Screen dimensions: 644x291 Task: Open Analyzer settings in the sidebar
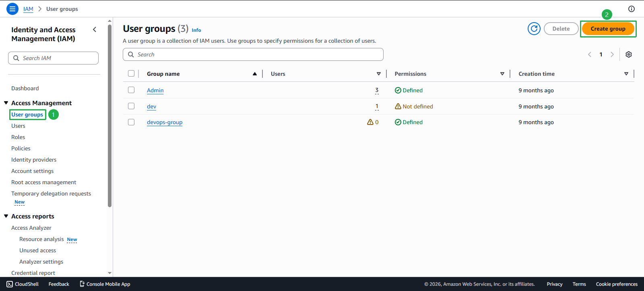41,262
